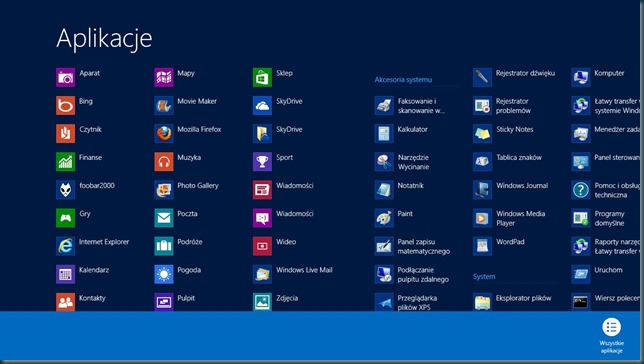Open the Komputer icon
This screenshot has width=644, height=364.
point(581,77)
